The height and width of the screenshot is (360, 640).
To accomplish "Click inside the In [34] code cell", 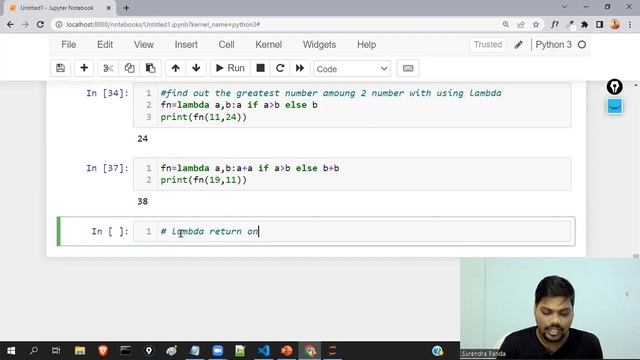I will 352,105.
